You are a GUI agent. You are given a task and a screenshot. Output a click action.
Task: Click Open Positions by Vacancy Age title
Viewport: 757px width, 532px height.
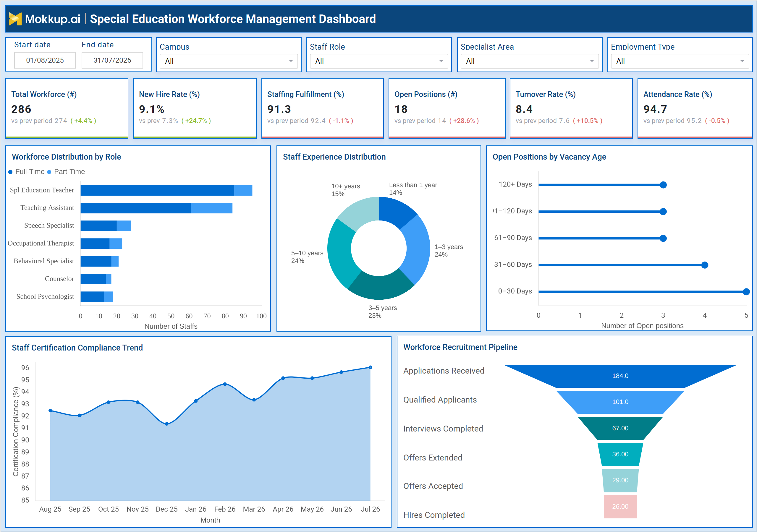click(549, 157)
